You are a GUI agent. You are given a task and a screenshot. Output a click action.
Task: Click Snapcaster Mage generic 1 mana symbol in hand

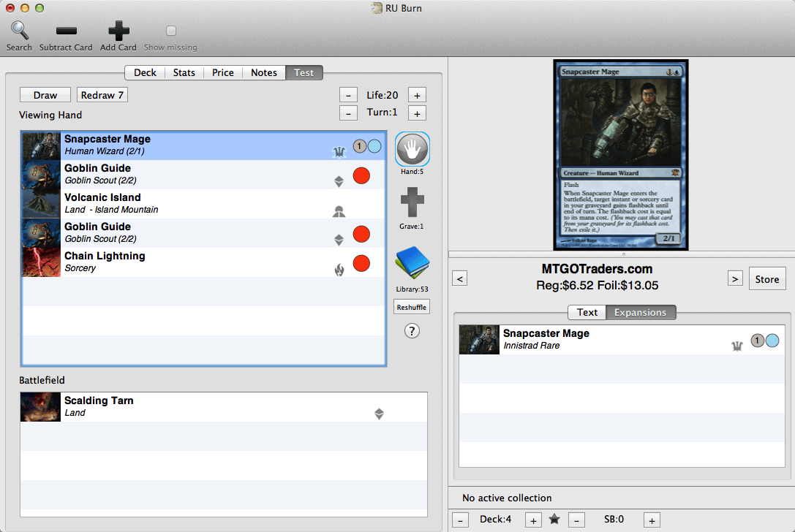pyautogui.click(x=360, y=146)
